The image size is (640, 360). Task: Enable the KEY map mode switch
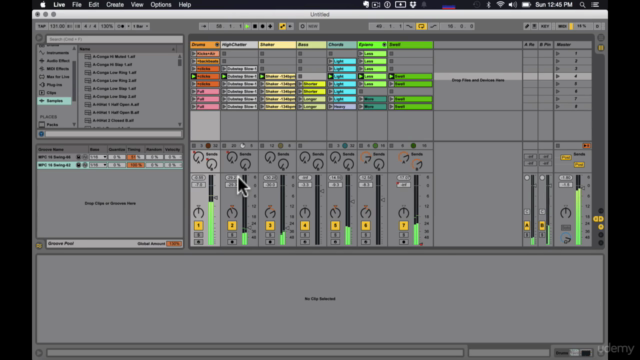tap(545, 26)
